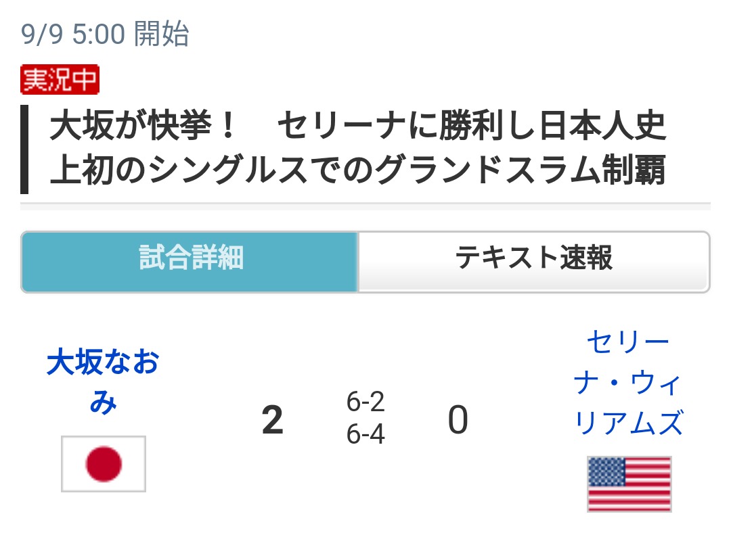The height and width of the screenshot is (560, 731).
Task: Click the first set score 6-2
Action: tap(365, 403)
